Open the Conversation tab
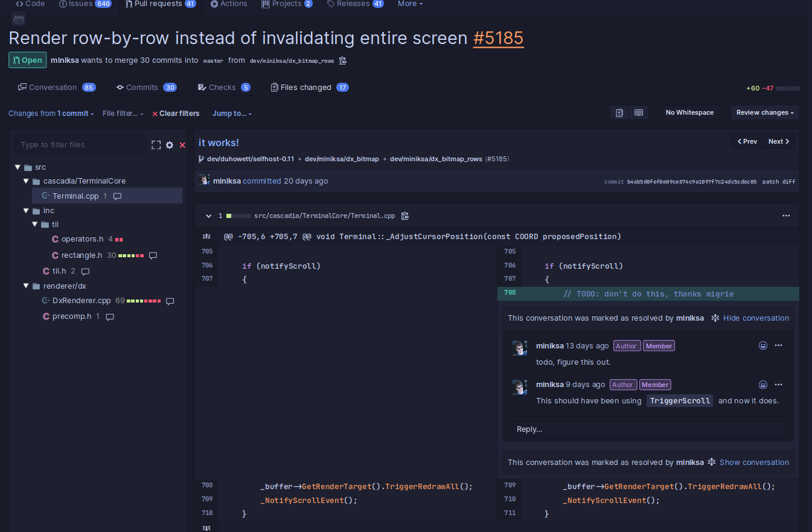This screenshot has width=812, height=532. [57, 88]
